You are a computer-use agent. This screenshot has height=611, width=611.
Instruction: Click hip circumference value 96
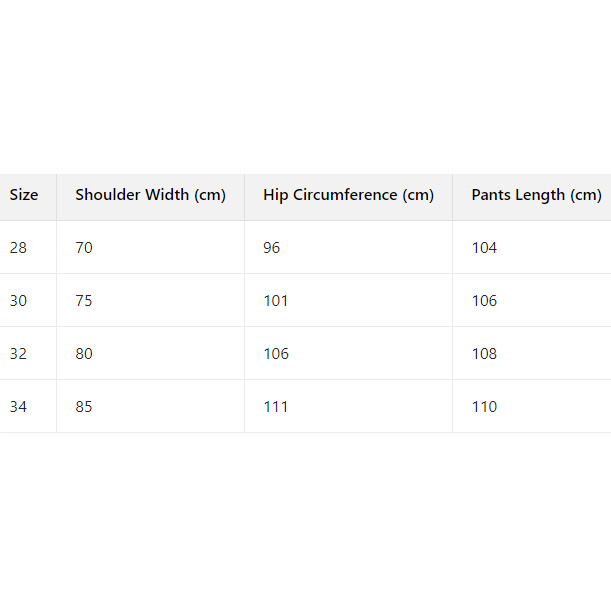coord(272,248)
